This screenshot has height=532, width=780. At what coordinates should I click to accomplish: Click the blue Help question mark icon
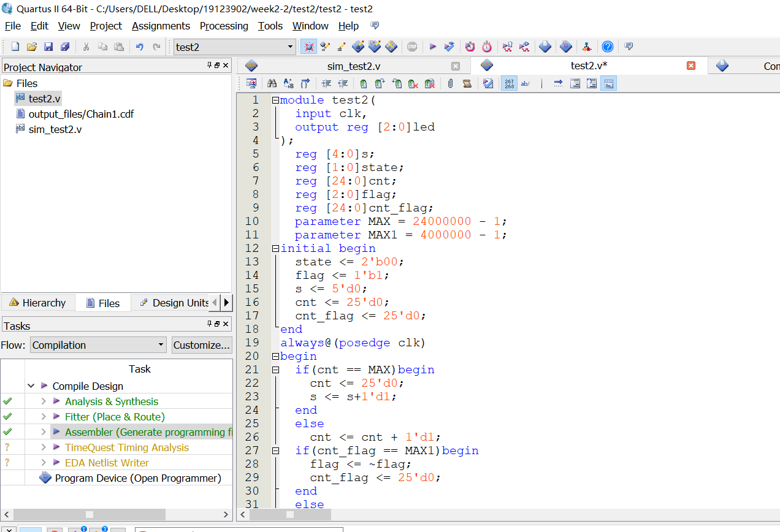click(607, 47)
